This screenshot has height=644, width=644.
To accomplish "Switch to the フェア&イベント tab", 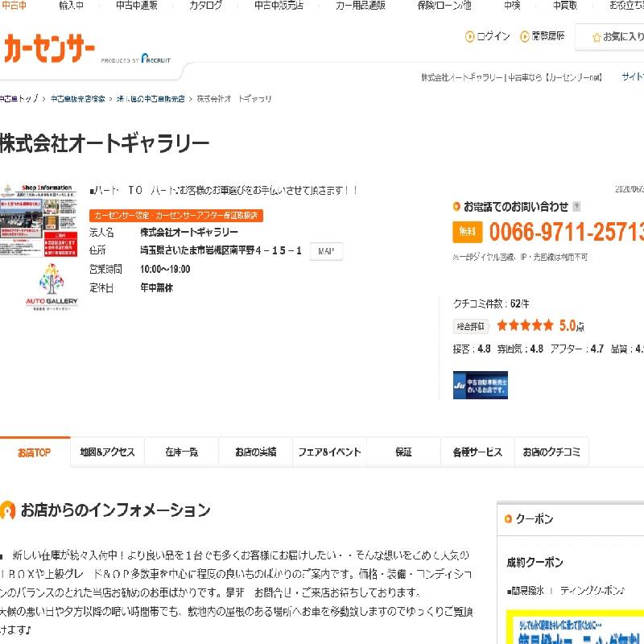I will point(329,452).
